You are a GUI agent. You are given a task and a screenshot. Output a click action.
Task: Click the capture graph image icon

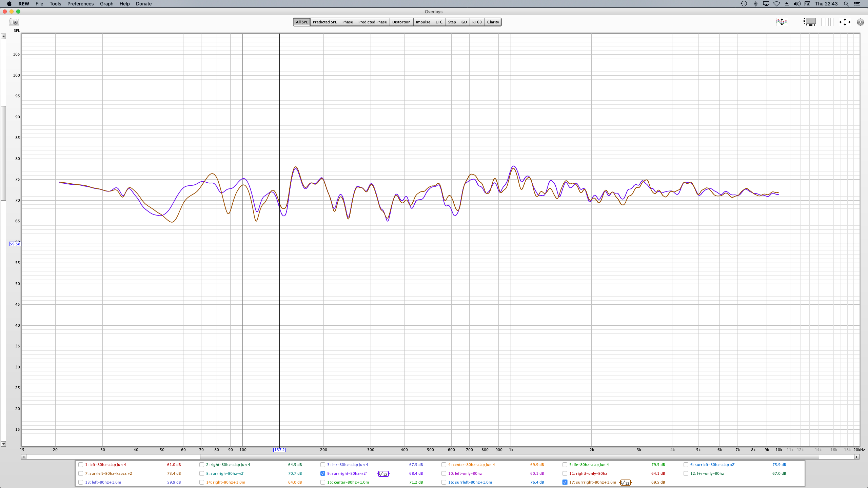14,22
